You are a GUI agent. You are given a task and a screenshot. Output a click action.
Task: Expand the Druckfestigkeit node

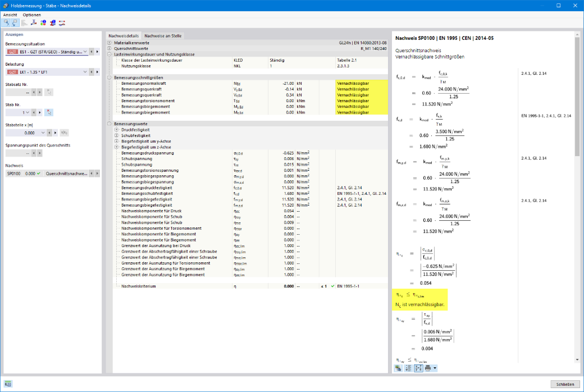coord(117,130)
